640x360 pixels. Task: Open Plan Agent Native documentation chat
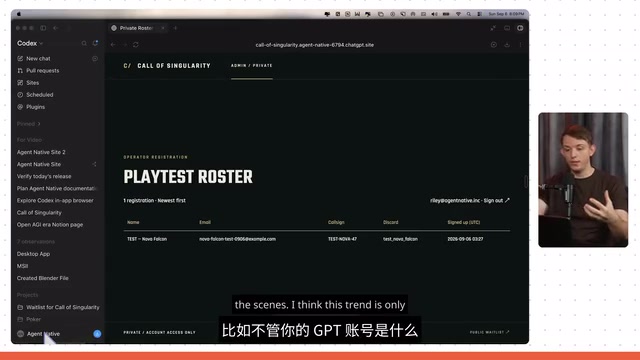[57, 189]
